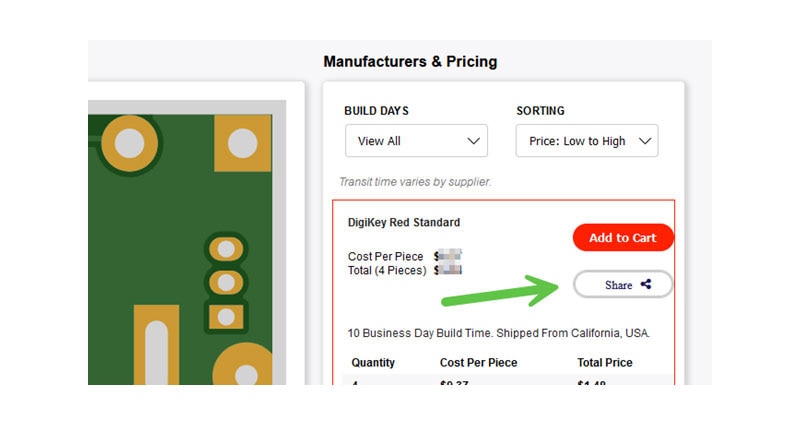Click the Manufacturers & Pricing heading
This screenshot has height=425, width=800.
click(x=410, y=62)
